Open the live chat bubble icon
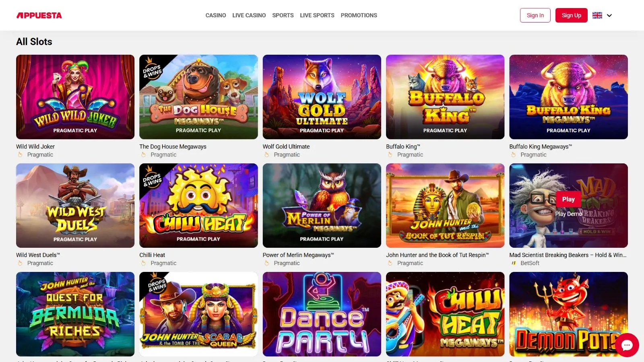The image size is (644, 362). pos(627,345)
